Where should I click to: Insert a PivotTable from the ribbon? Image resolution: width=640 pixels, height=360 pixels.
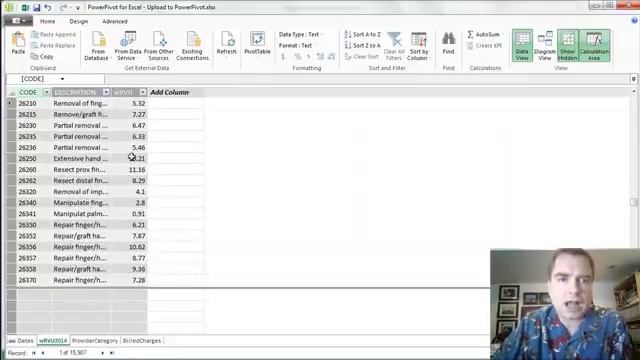point(257,43)
